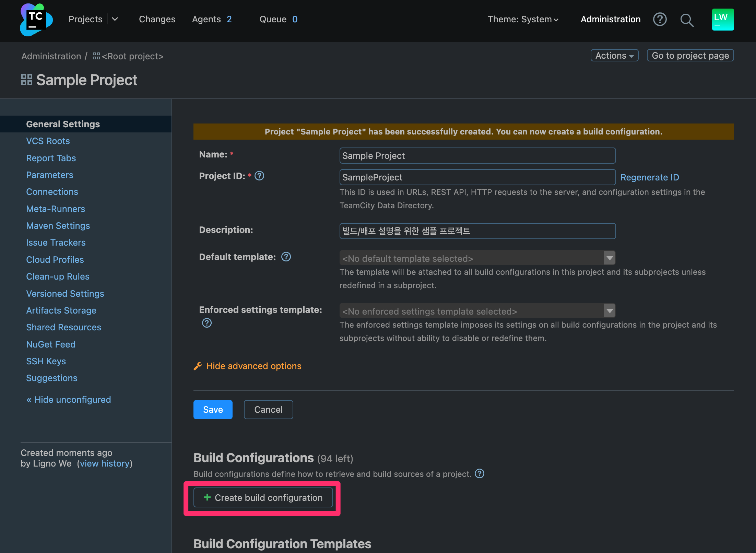
Task: Click the Default template help icon
Action: (x=286, y=257)
